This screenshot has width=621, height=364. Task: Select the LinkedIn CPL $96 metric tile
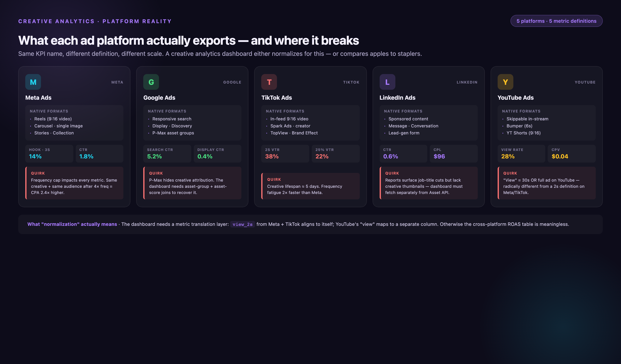click(x=454, y=153)
